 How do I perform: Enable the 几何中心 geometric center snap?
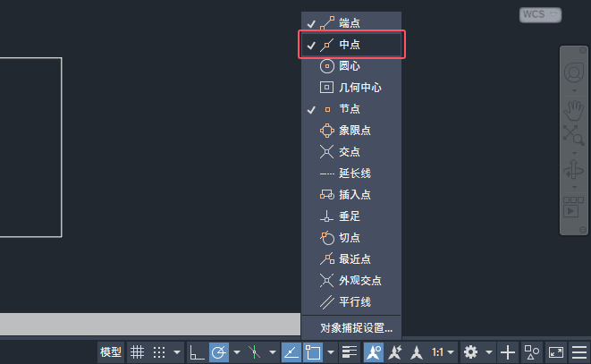(x=350, y=88)
